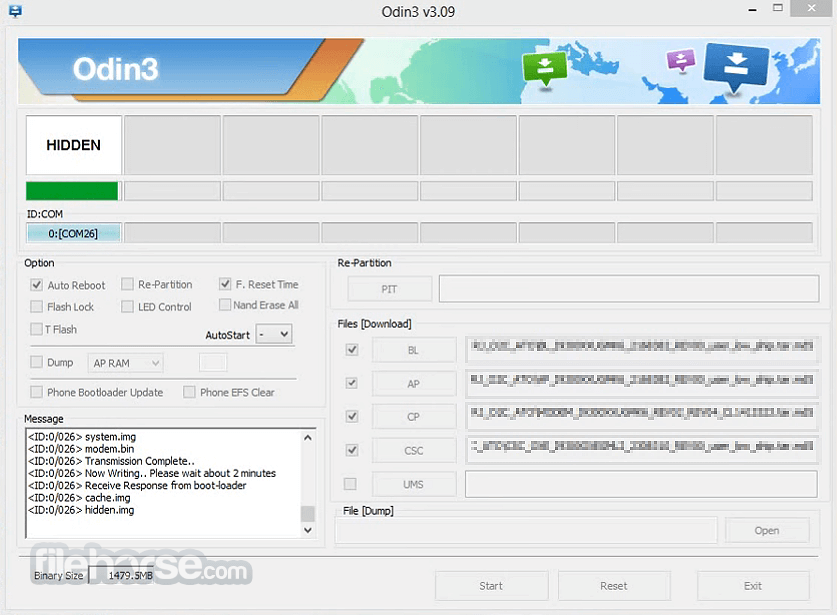Enable the T Flash checkbox

point(36,329)
